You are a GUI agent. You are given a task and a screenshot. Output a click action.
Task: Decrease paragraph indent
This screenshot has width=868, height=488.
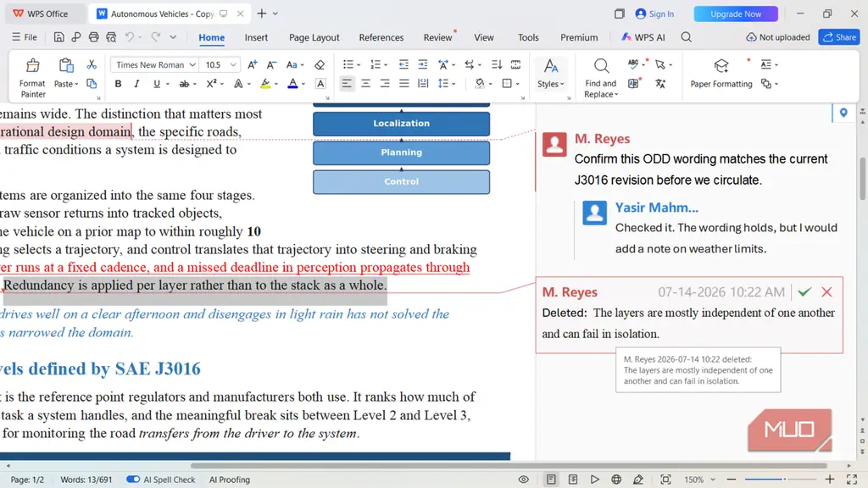coord(403,64)
